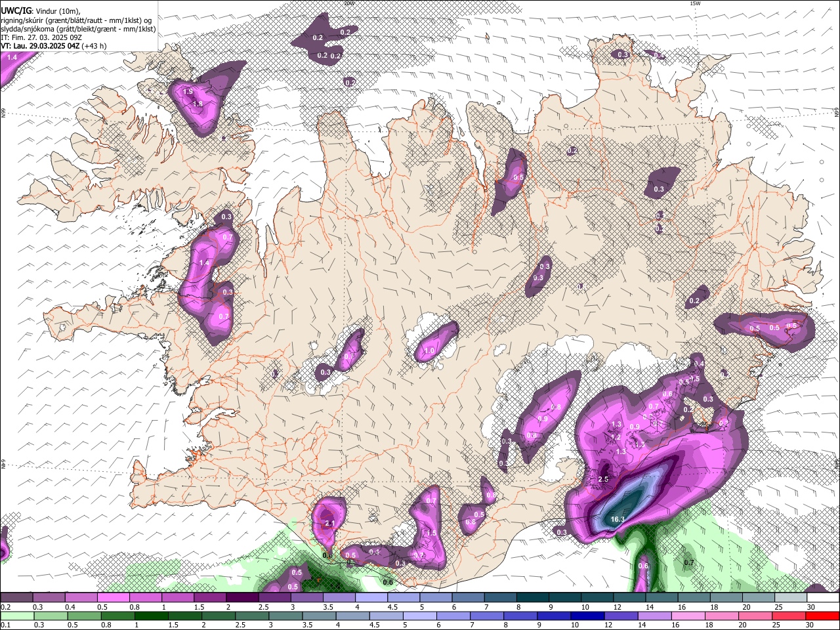Image resolution: width=840 pixels, height=630 pixels.
Task: Click the 1.0 value on the central glacier
Action: click(429, 351)
